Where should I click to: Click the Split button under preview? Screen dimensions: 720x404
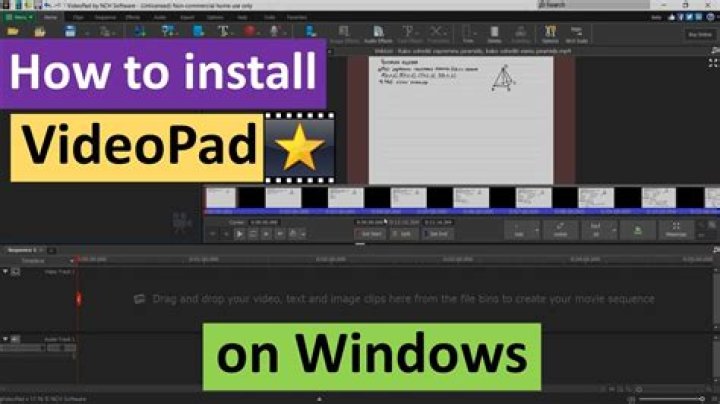tap(404, 233)
